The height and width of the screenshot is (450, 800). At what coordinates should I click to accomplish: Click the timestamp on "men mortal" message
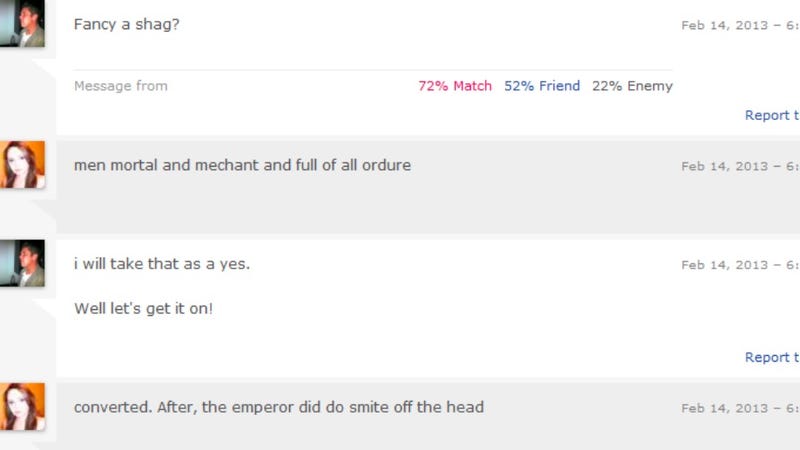(740, 166)
